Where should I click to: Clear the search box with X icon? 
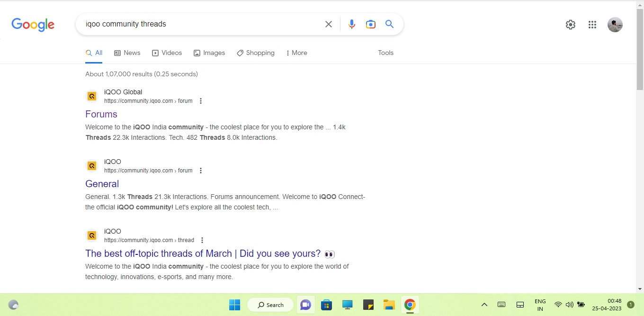coord(328,24)
